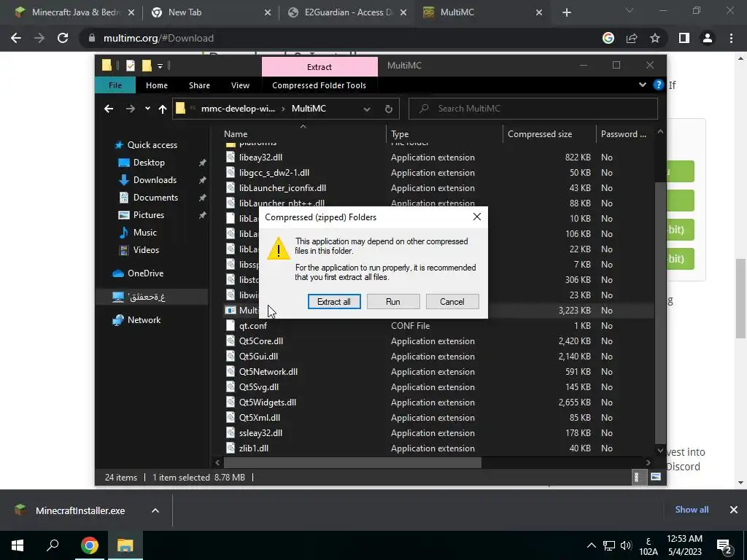The width and height of the screenshot is (747, 560).
Task: Click Show all downloads link
Action: pos(692,510)
